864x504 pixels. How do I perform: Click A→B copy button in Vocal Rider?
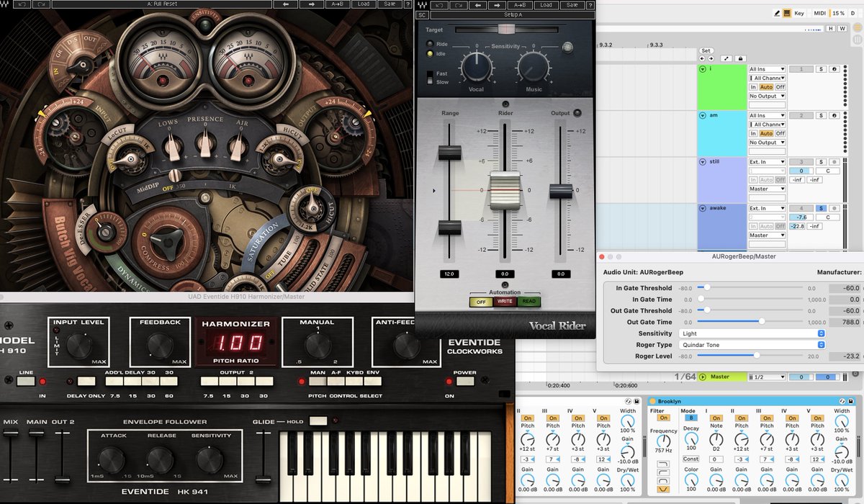[x=520, y=5]
